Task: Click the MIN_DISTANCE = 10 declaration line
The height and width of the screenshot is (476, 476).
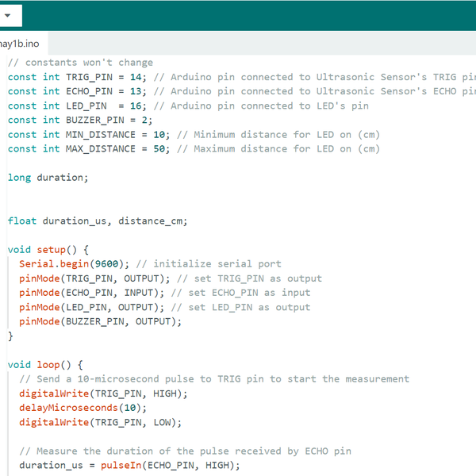Action: pyautogui.click(x=194, y=135)
